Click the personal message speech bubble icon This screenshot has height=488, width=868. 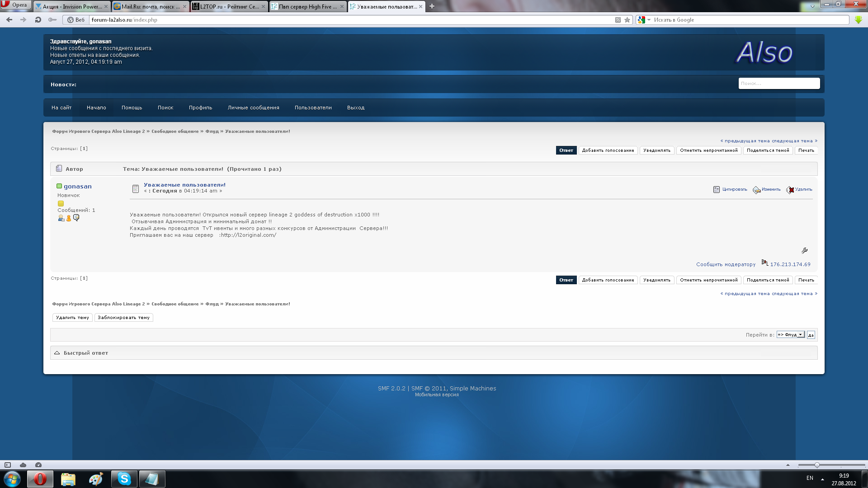click(76, 218)
